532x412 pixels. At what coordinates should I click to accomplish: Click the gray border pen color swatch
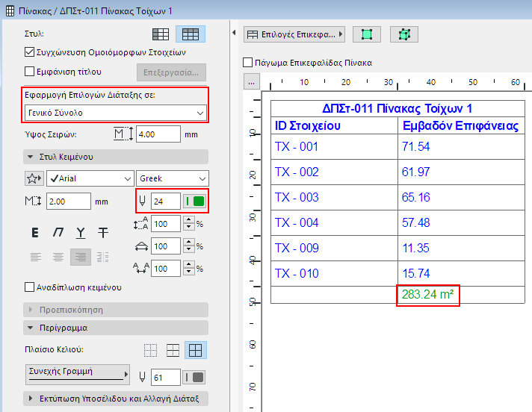pyautogui.click(x=194, y=377)
